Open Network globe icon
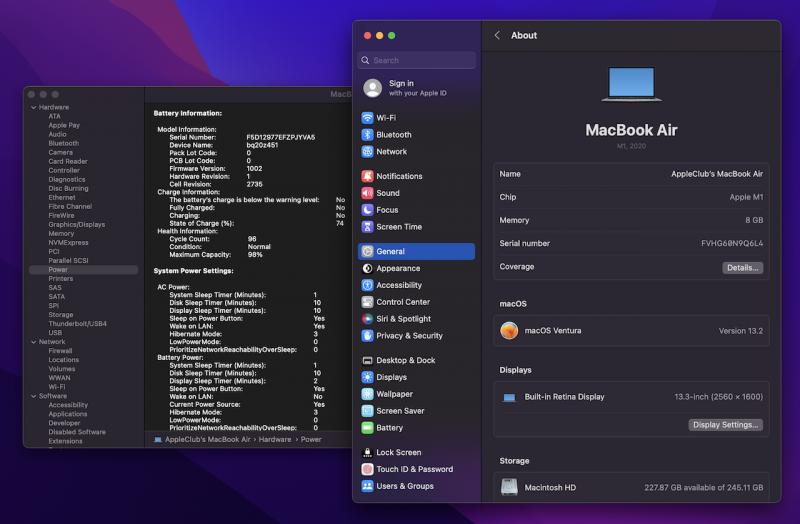 coord(367,152)
